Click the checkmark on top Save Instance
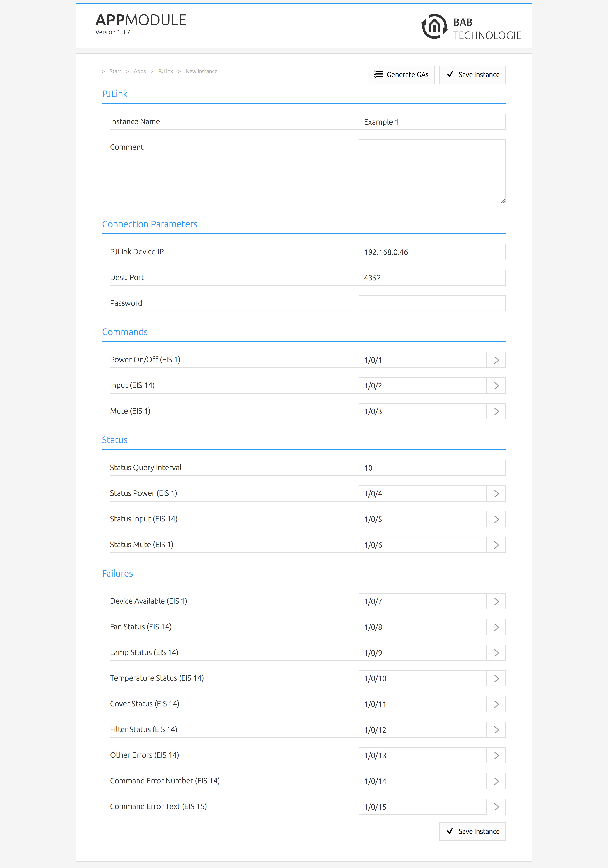The image size is (608, 868). coord(450,74)
